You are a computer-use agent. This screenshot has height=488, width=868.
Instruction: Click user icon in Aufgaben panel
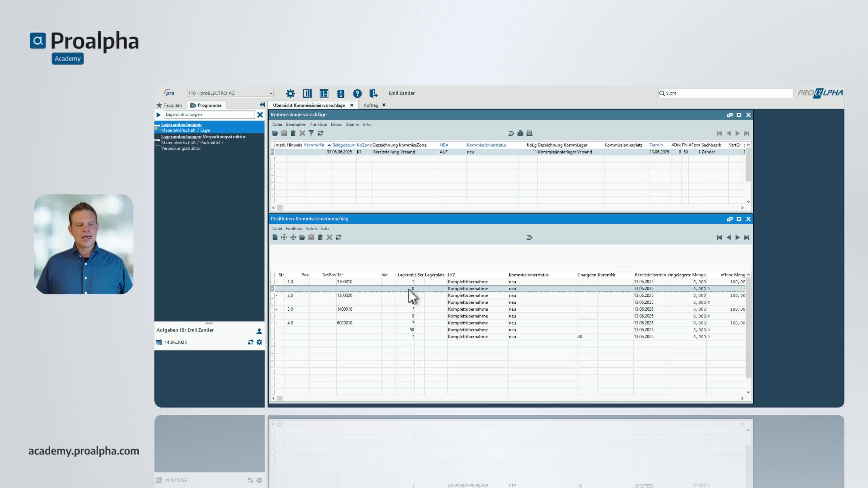(x=259, y=331)
